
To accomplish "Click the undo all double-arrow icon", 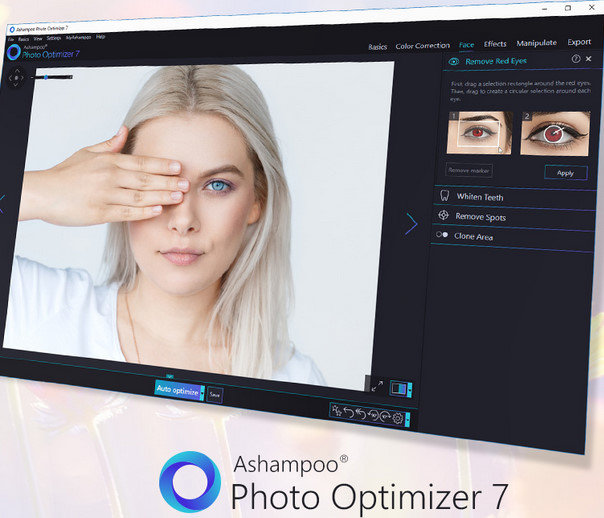I will tap(361, 414).
